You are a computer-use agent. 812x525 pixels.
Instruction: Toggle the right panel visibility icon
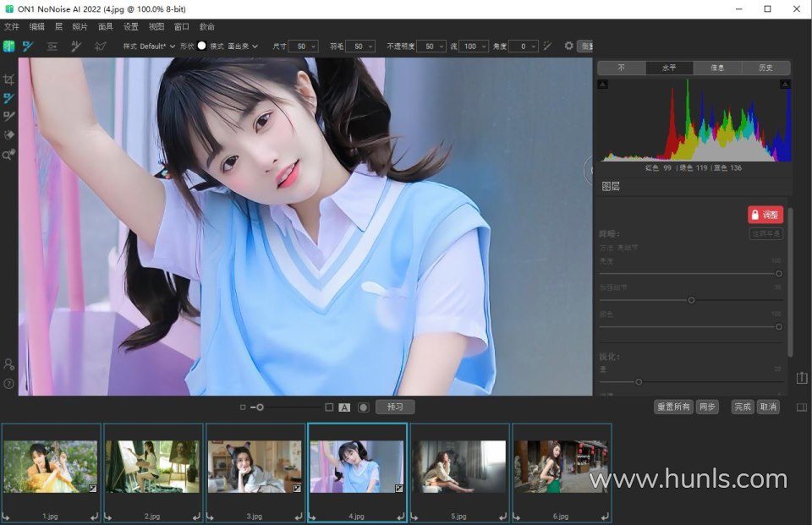click(802, 407)
